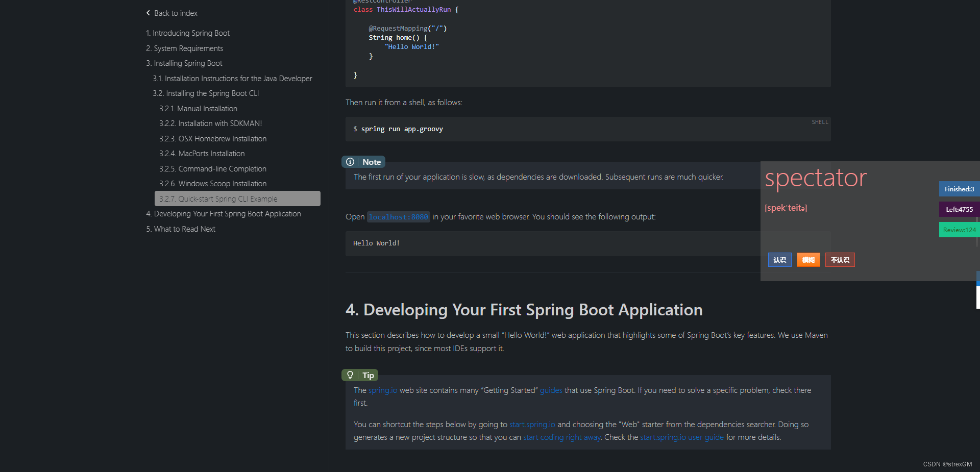This screenshot has height=472, width=980.
Task: Click the spring run app.groovy command
Action: coord(402,129)
